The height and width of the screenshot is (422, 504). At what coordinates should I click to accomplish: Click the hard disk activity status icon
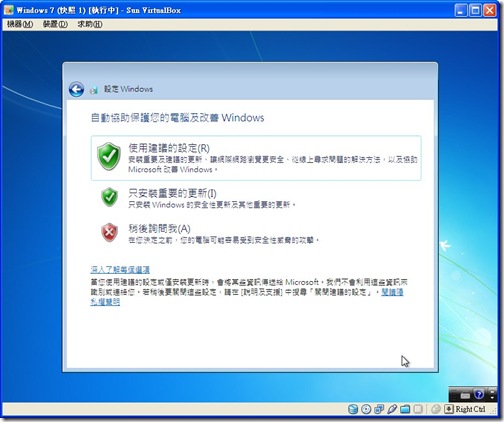pyautogui.click(x=353, y=409)
